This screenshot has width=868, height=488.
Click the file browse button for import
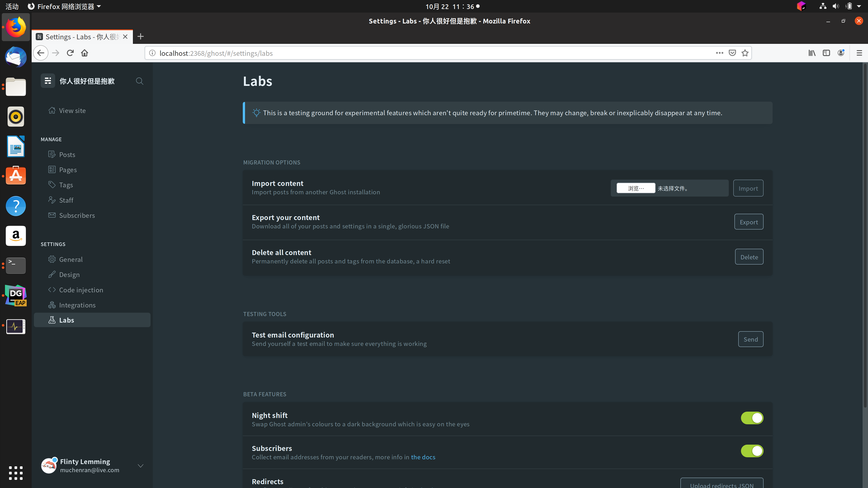tap(635, 188)
